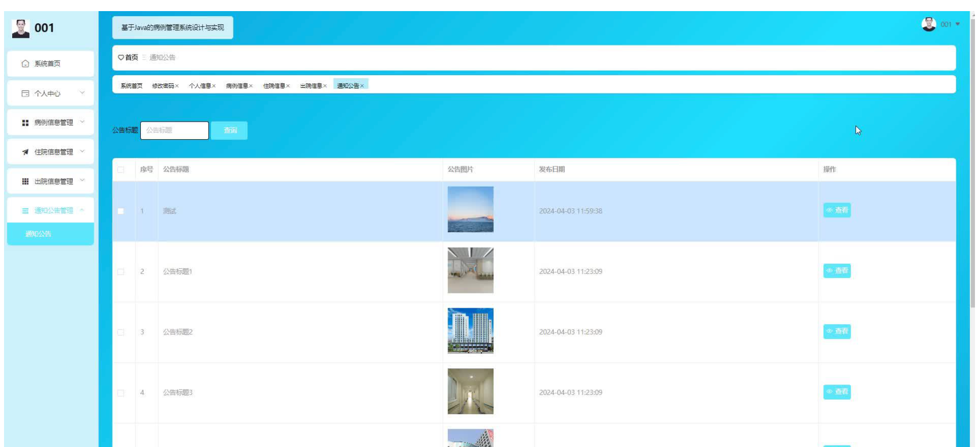Open the hospital lobby thumbnail in row 公告标题1
This screenshot has width=980, height=447.
(470, 270)
